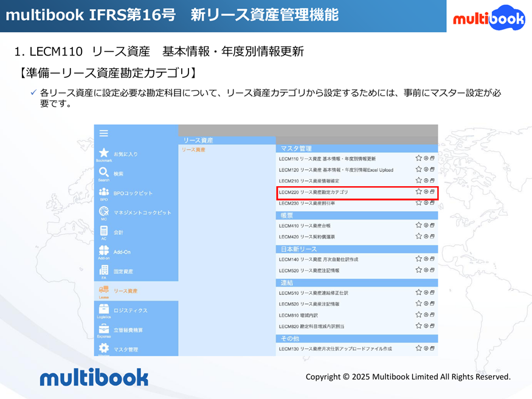
Task: Open LECM130 リース資産月次仕訳アップロードファイル作成
Action: [x=335, y=349]
